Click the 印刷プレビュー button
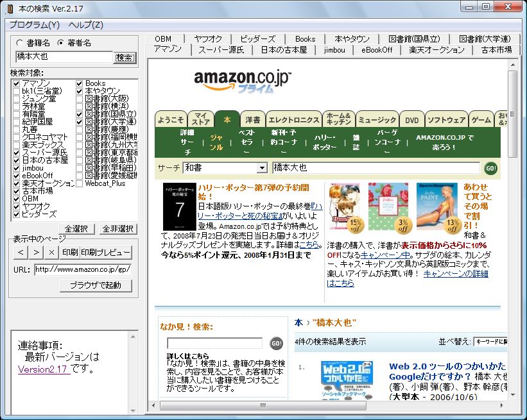This screenshot has height=420, width=527. [105, 252]
